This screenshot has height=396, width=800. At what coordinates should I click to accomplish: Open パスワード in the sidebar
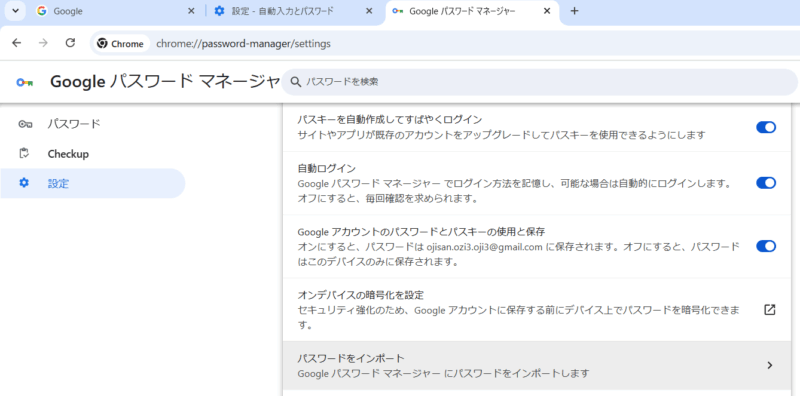pyautogui.click(x=92, y=124)
